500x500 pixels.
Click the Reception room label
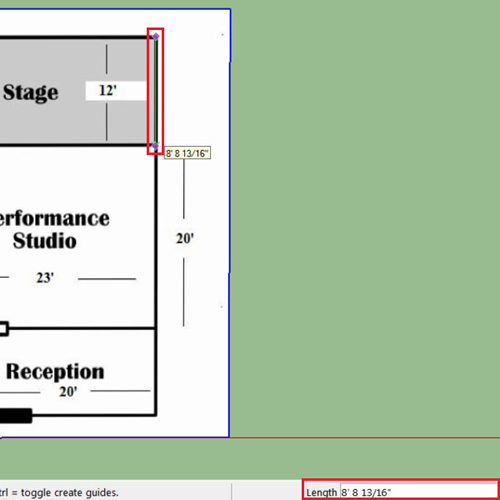point(55,371)
